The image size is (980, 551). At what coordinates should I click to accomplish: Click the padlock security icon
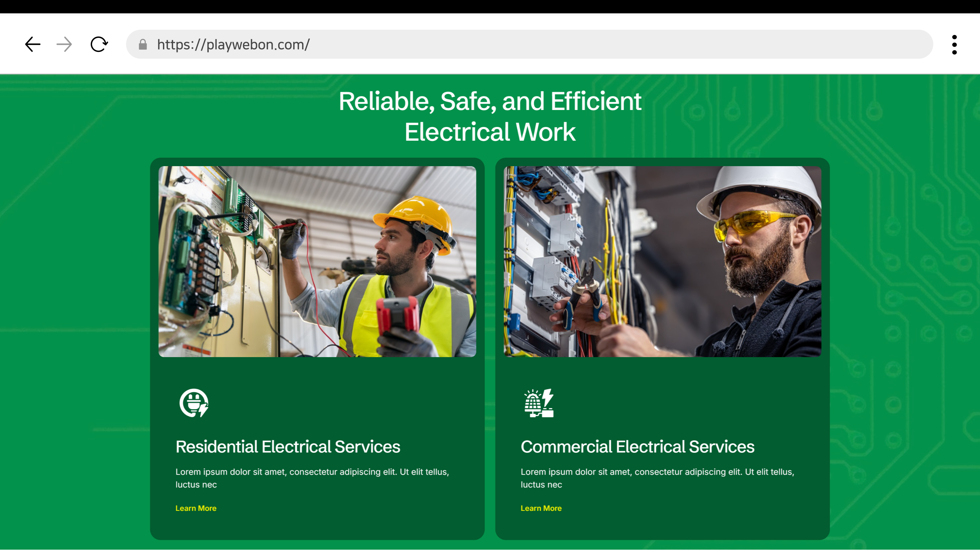click(x=143, y=45)
